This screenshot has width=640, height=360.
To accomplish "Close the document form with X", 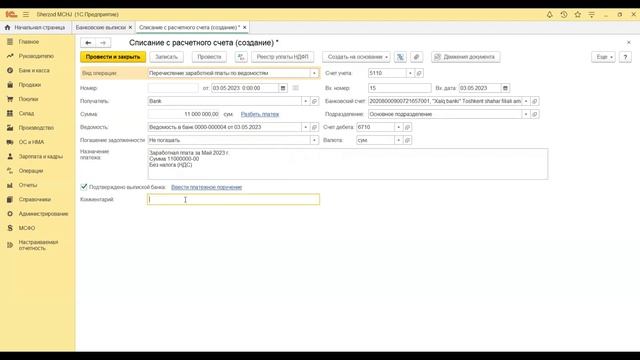I will tap(629, 42).
